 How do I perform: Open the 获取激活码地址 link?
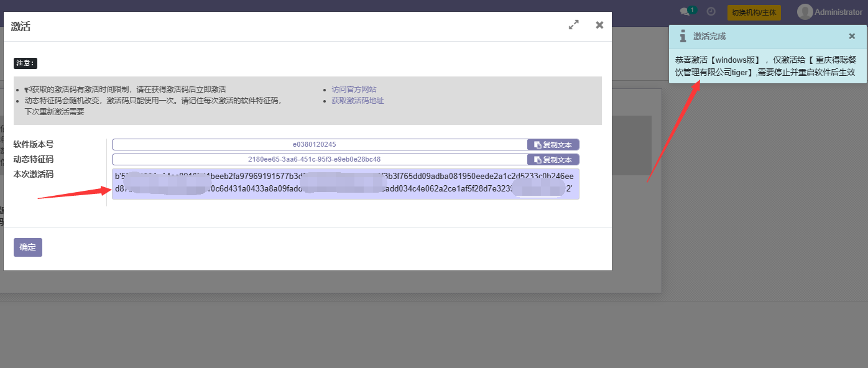[358, 101]
